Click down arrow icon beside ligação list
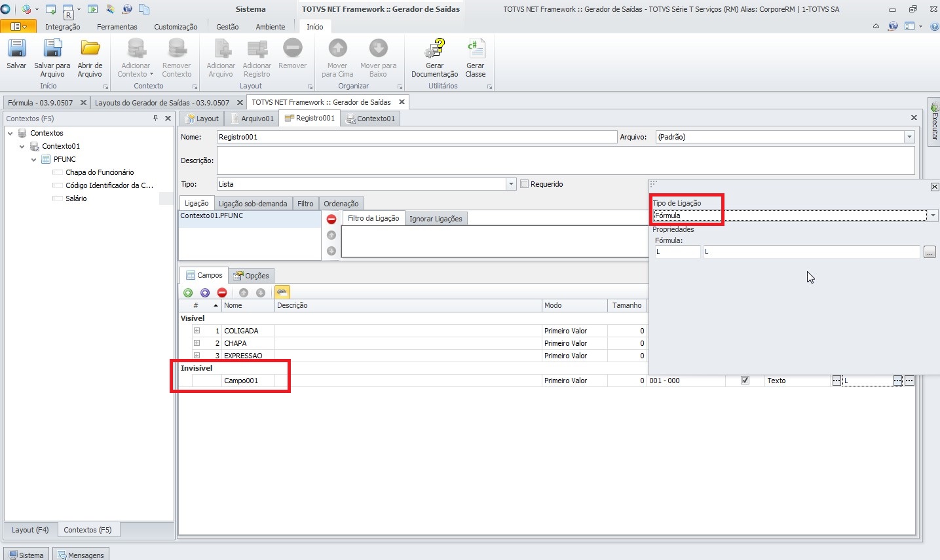 331,251
